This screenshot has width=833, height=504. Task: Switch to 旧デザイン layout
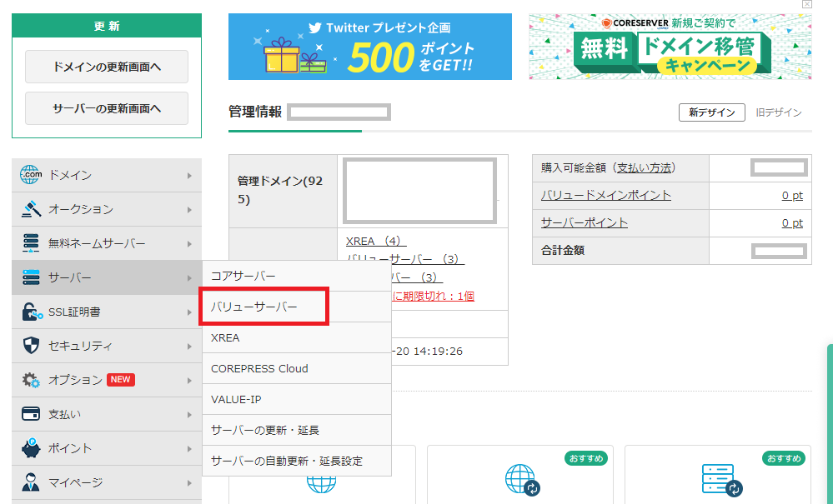click(779, 112)
